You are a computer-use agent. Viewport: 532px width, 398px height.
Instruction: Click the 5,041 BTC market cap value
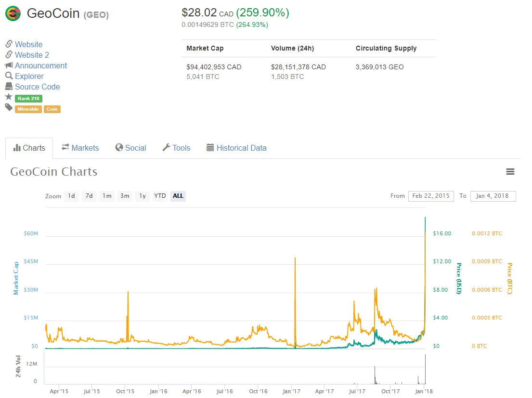(203, 77)
